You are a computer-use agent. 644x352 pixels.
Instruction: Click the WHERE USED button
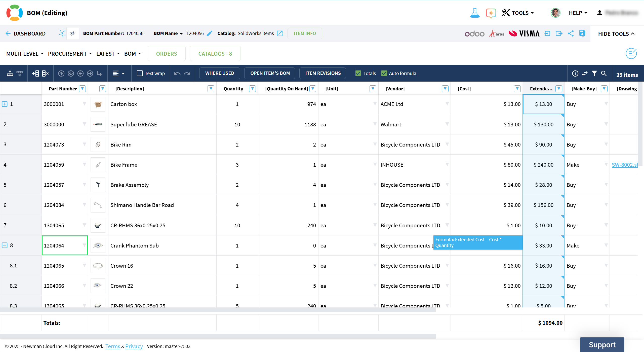click(219, 73)
